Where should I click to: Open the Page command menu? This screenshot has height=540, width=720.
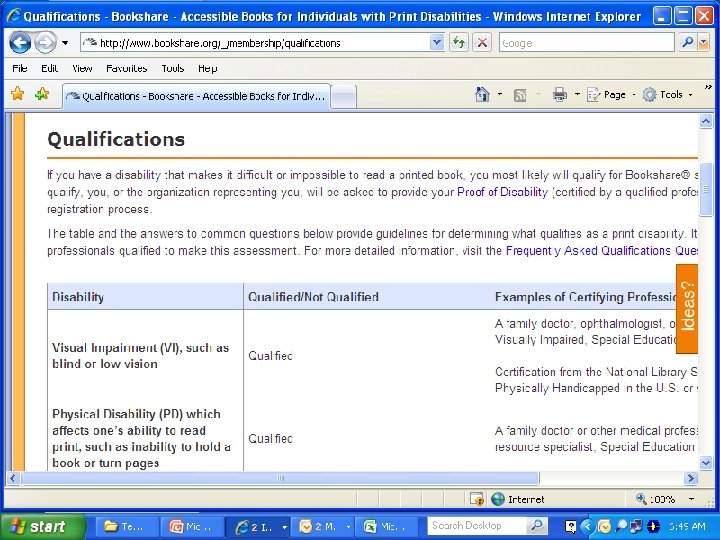click(x=610, y=95)
